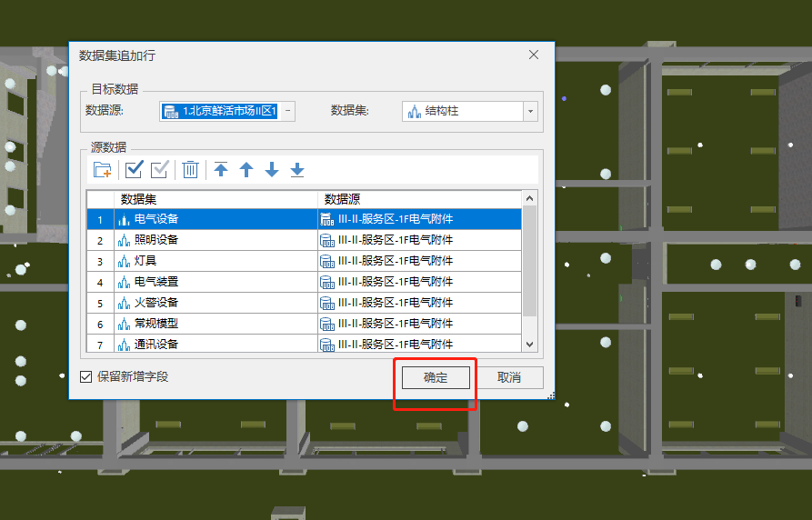Click row number 1 header
Image resolution: width=812 pixels, height=520 pixels.
(100, 220)
